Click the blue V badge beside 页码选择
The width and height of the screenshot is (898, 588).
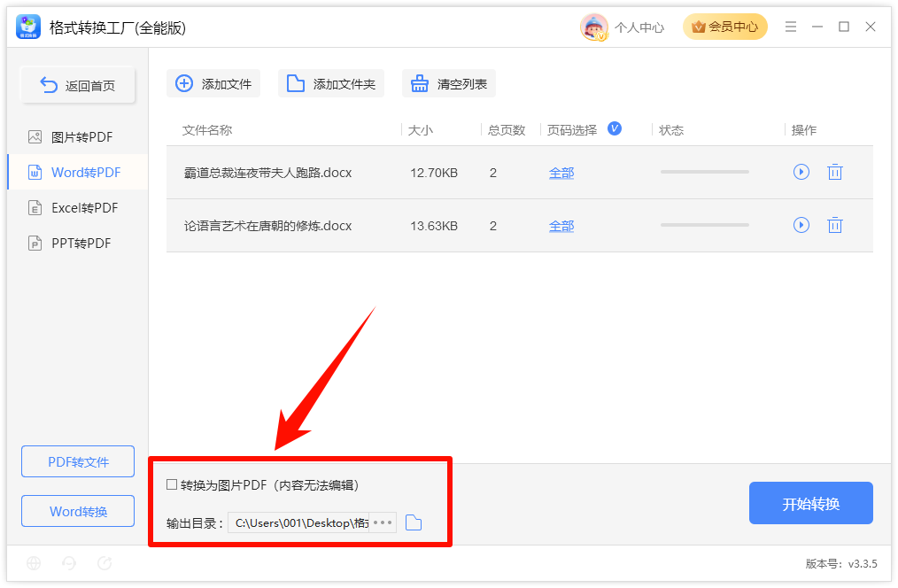pyautogui.click(x=615, y=128)
